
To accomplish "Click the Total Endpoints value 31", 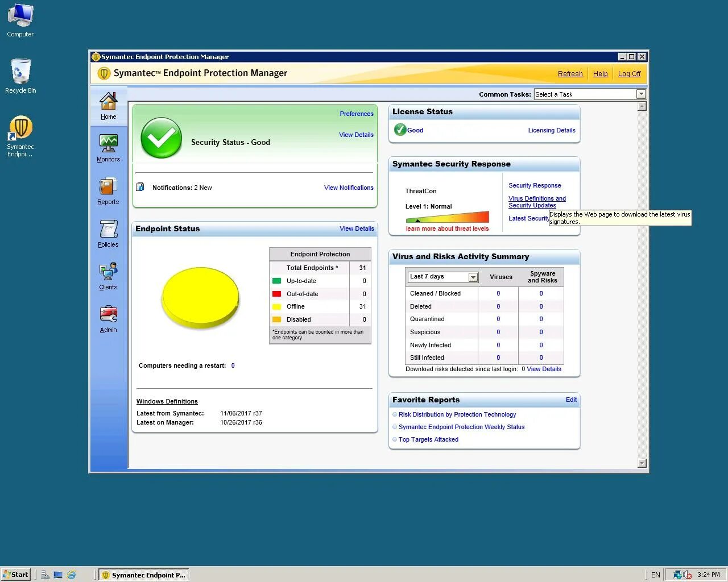I will pyautogui.click(x=362, y=268).
